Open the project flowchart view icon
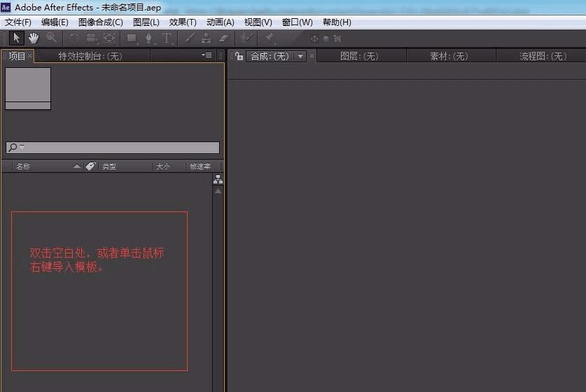586x392 pixels. click(218, 180)
